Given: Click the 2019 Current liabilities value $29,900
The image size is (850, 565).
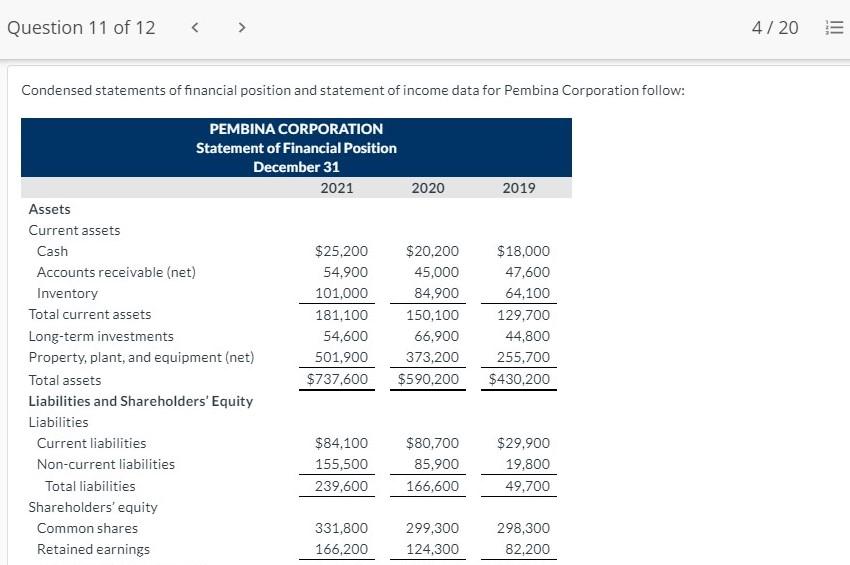Looking at the screenshot, I should (x=524, y=443).
